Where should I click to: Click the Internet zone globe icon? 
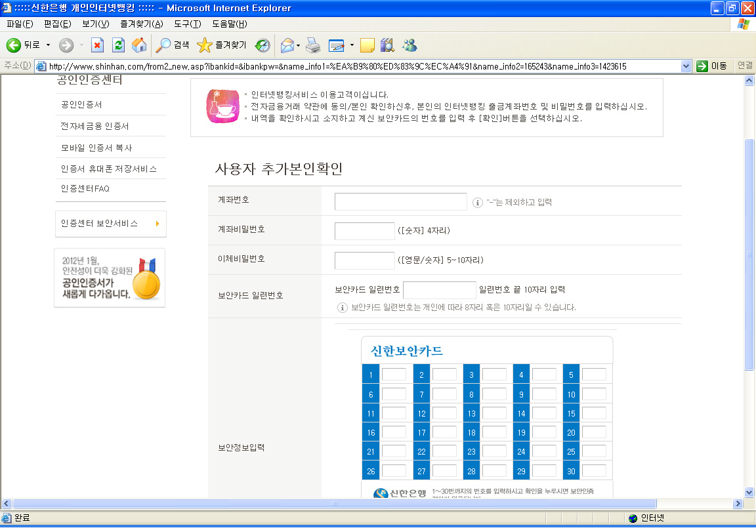coord(633,518)
